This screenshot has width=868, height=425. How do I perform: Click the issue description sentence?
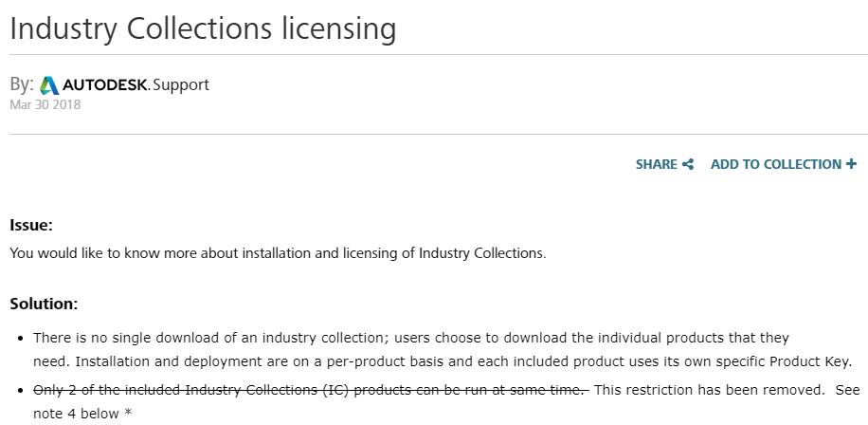pos(278,253)
